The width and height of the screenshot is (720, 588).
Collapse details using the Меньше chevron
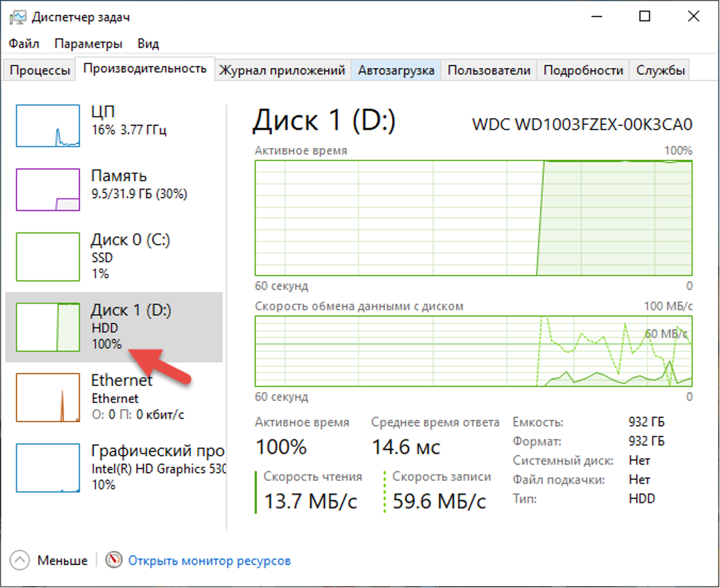[20, 560]
